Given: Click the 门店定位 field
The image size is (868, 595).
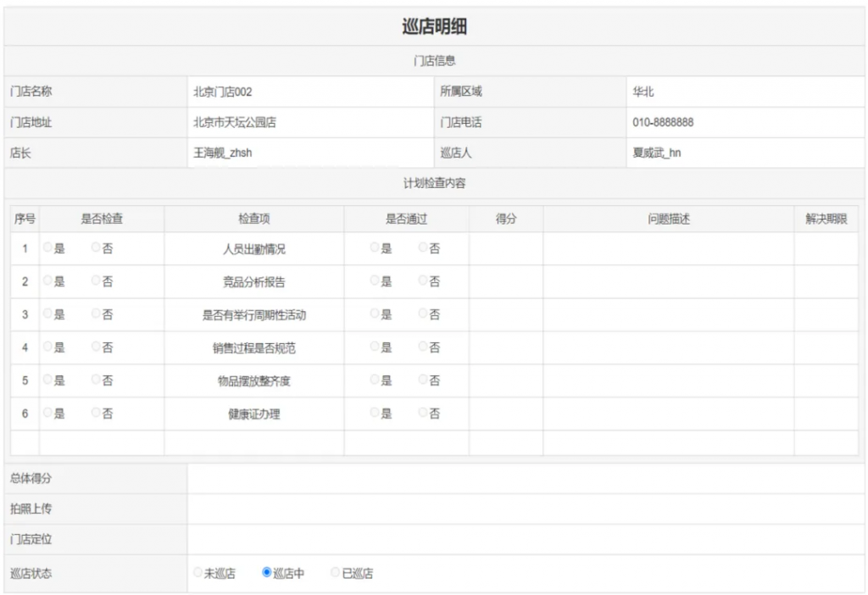Looking at the screenshot, I should click(x=526, y=540).
